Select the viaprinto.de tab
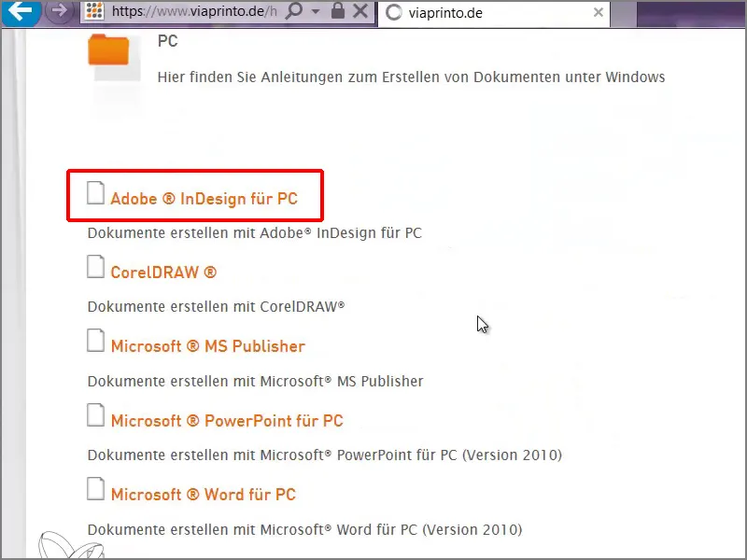This screenshot has width=747, height=560. point(494,13)
